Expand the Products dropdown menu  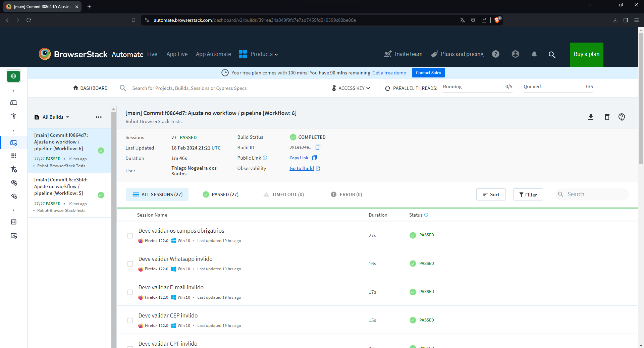click(x=258, y=54)
